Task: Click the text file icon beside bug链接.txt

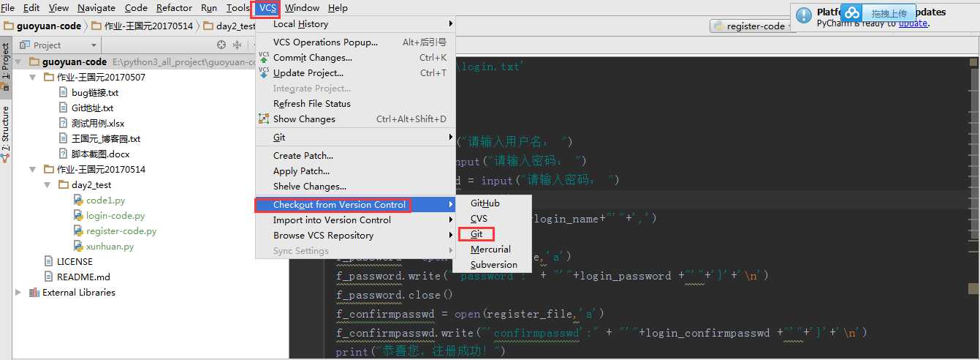Action: click(64, 92)
